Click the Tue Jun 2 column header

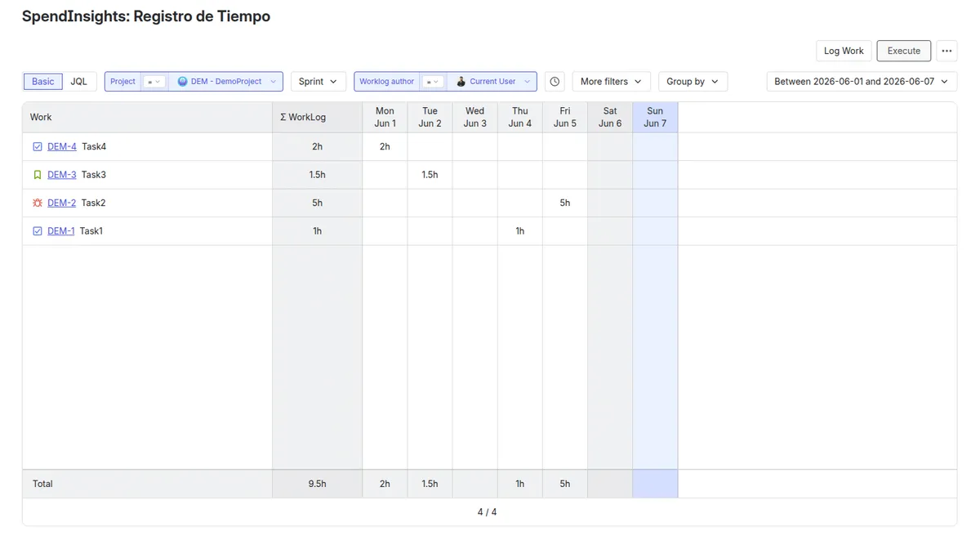430,118
